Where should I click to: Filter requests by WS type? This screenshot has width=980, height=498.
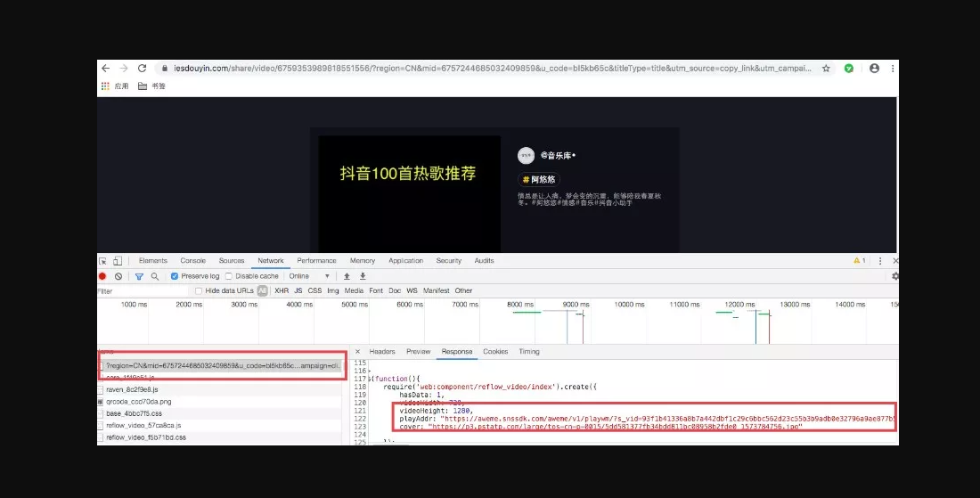point(412,290)
